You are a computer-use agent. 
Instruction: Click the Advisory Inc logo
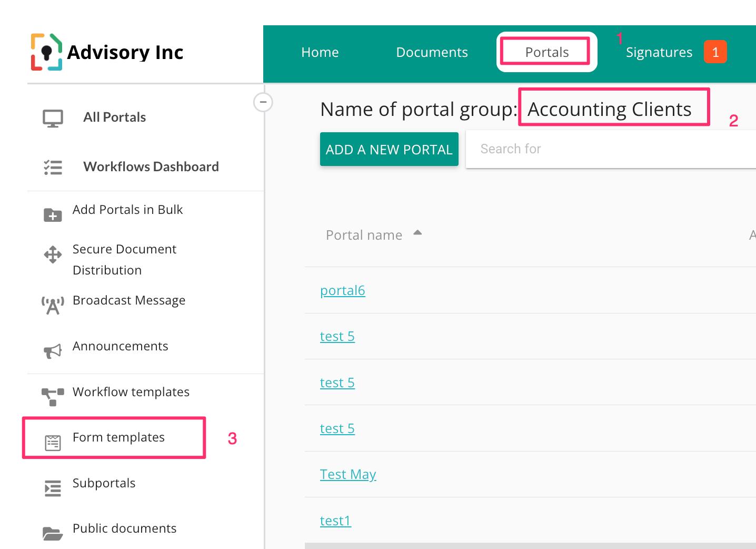click(46, 52)
